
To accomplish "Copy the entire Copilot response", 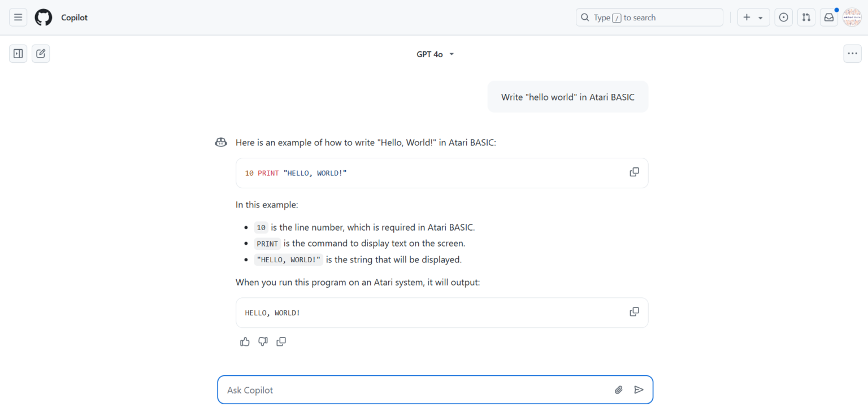I will tap(281, 341).
